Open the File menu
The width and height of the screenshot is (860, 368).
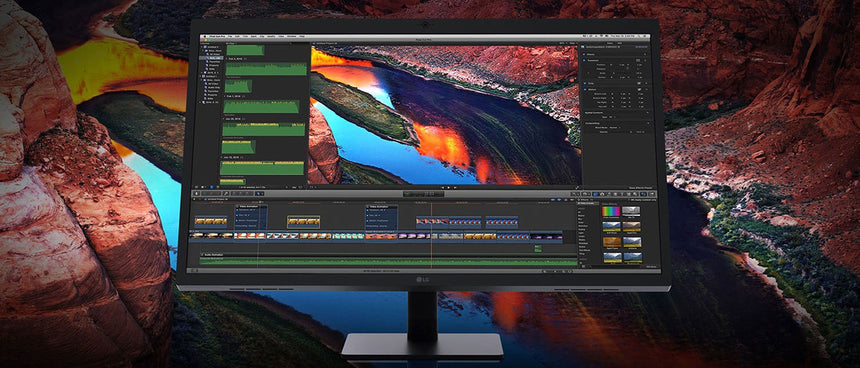(x=230, y=36)
